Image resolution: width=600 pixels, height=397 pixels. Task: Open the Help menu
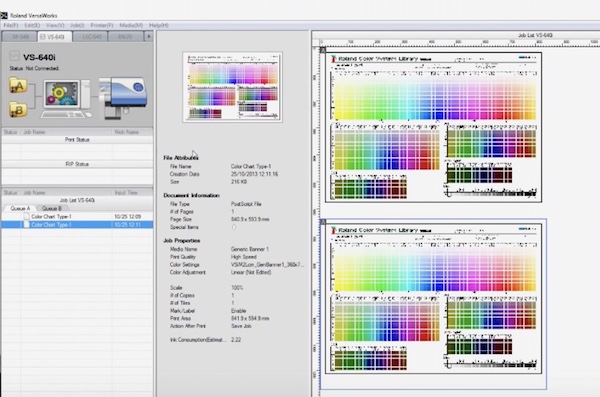[x=158, y=25]
